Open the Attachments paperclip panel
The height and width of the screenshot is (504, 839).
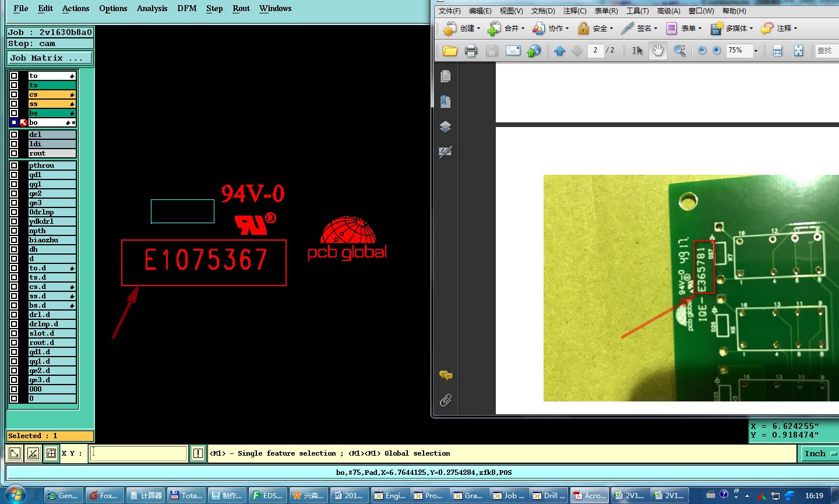[446, 400]
